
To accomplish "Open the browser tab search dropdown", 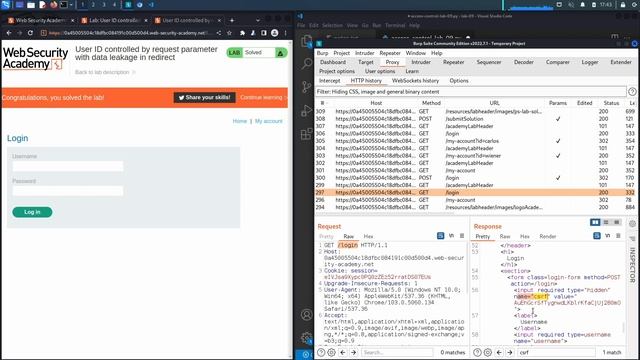I will (x=258, y=20).
